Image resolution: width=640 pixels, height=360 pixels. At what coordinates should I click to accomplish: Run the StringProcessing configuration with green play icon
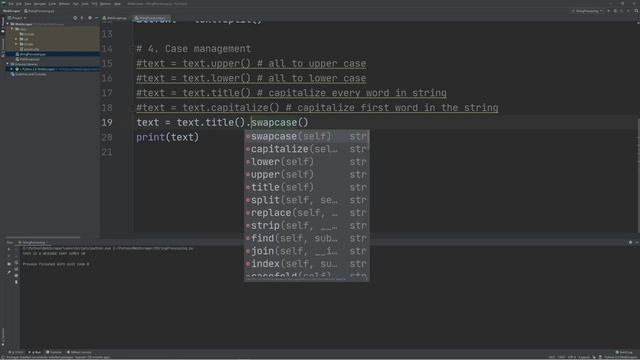tap(609, 11)
